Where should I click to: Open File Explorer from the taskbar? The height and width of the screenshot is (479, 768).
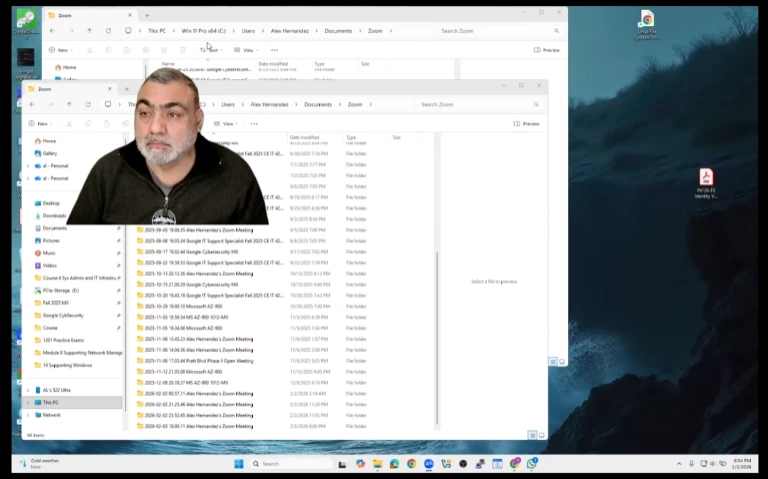[377, 464]
